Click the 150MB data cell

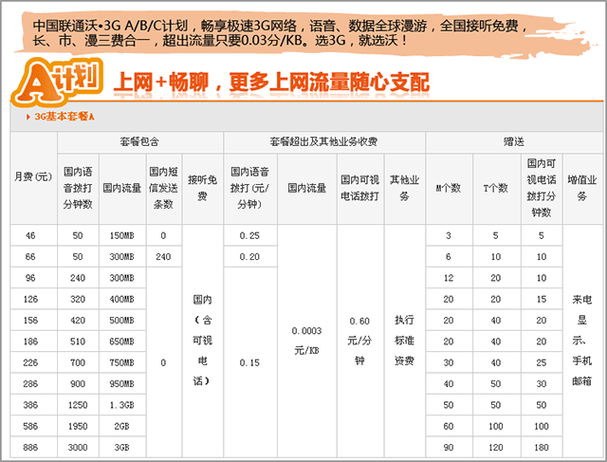(122, 235)
